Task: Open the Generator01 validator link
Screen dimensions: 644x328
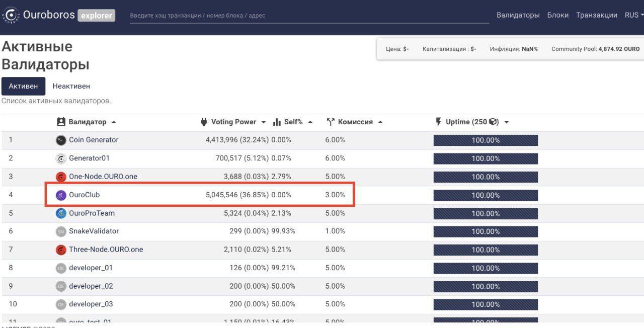Action: [x=89, y=158]
